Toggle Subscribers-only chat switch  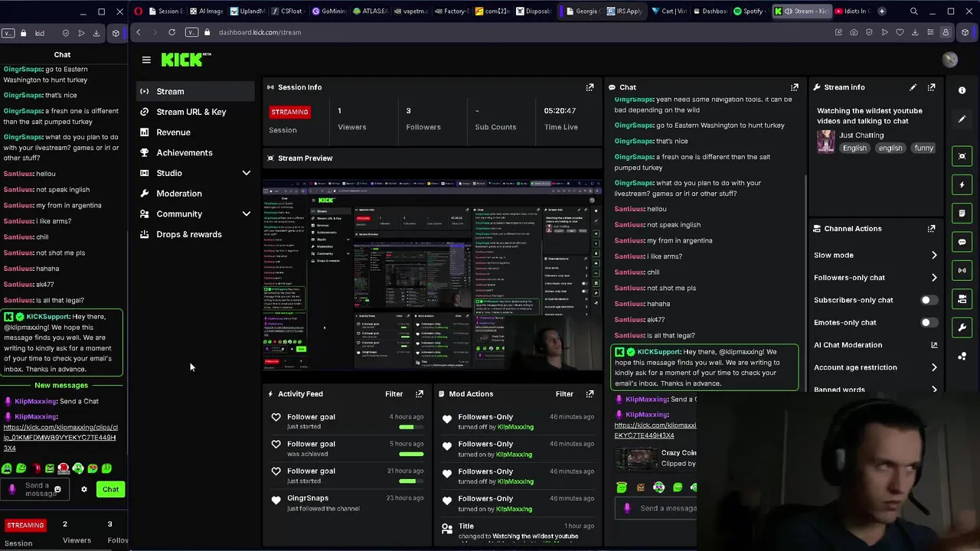click(929, 300)
